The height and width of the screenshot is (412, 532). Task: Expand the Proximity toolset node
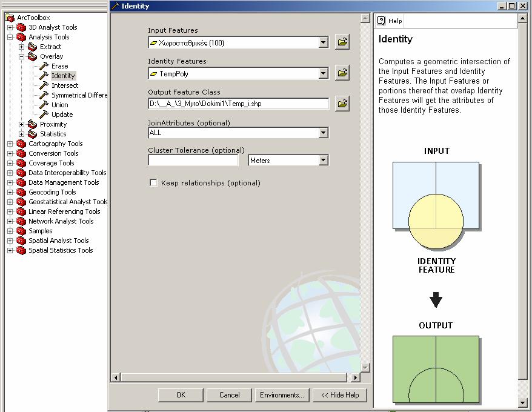tap(21, 124)
